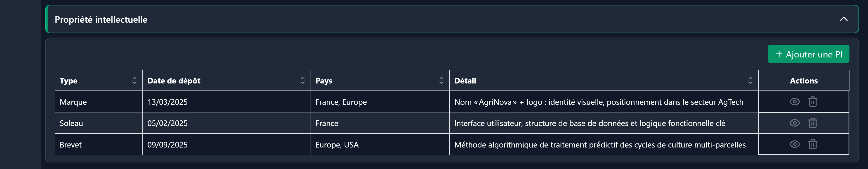Delete the Marque entry with trash icon
The width and height of the screenshot is (868, 169).
812,102
